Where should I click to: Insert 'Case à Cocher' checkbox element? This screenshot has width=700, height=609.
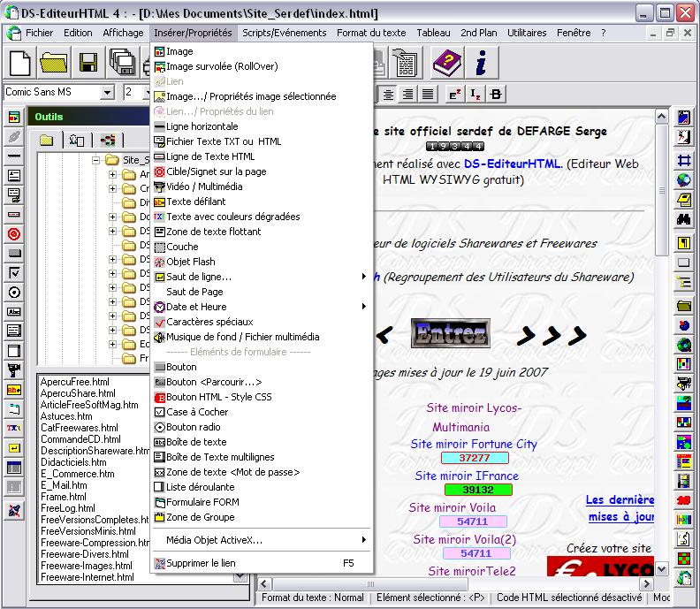click(x=197, y=412)
